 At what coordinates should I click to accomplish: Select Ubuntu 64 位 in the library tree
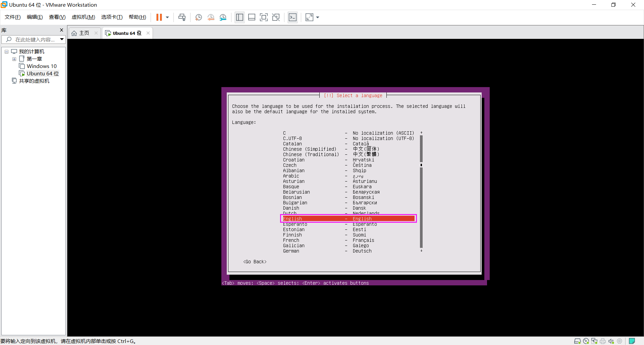43,74
